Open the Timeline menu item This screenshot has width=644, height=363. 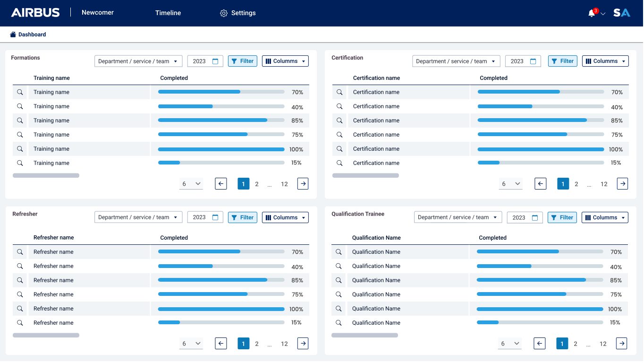pyautogui.click(x=168, y=13)
